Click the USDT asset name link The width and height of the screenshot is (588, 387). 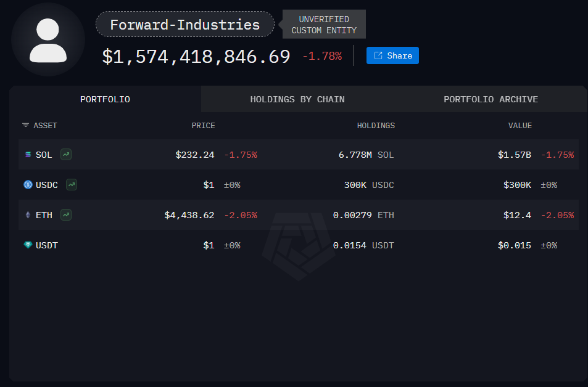(x=47, y=245)
